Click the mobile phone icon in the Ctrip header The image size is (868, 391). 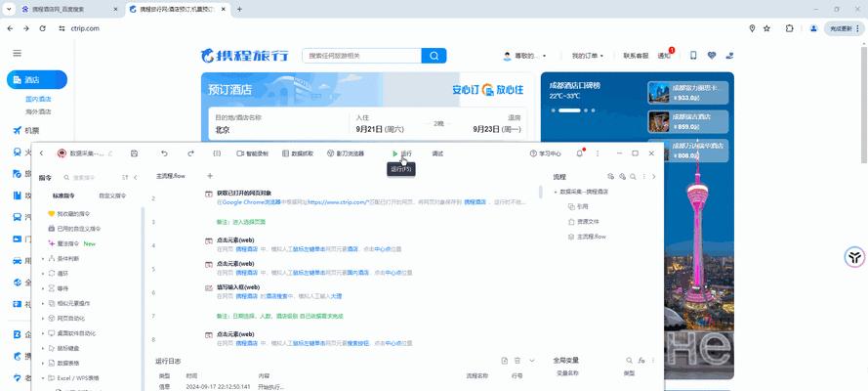coord(693,56)
